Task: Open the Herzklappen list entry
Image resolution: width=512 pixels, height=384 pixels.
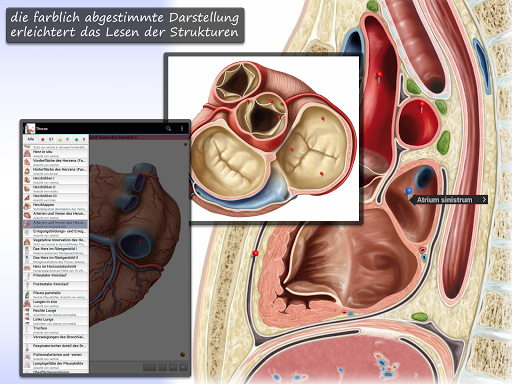Action: coord(56,206)
